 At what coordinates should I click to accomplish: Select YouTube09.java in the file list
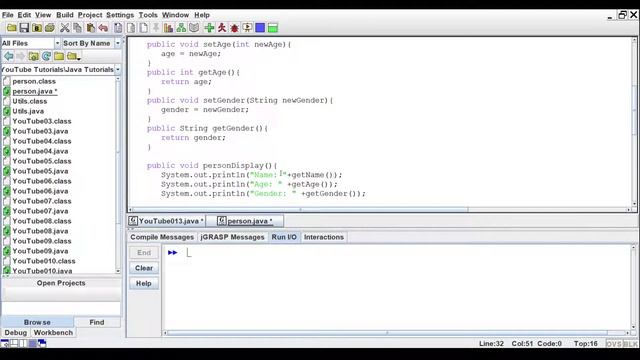click(40, 251)
